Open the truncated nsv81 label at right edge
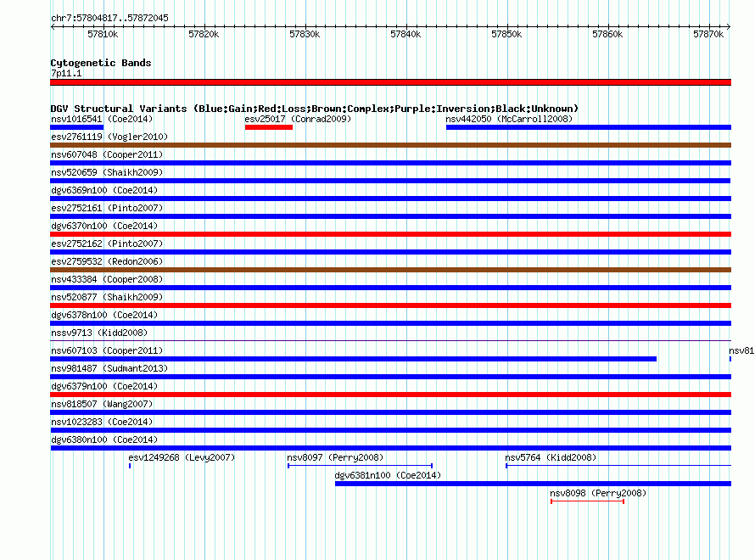Viewport: 755px width, 560px height. tap(741, 350)
